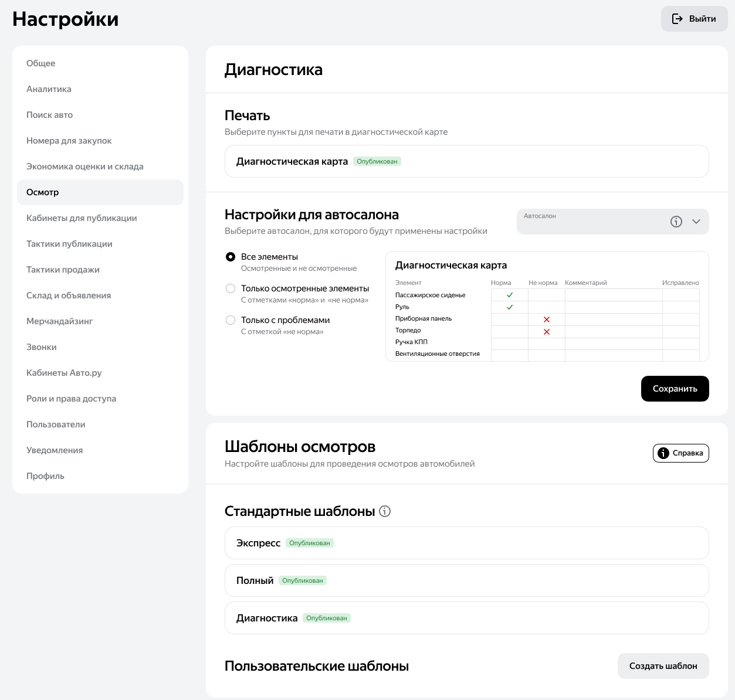Click the info icon beside Стандартные шаблоны
The height and width of the screenshot is (700, 735).
(385, 511)
